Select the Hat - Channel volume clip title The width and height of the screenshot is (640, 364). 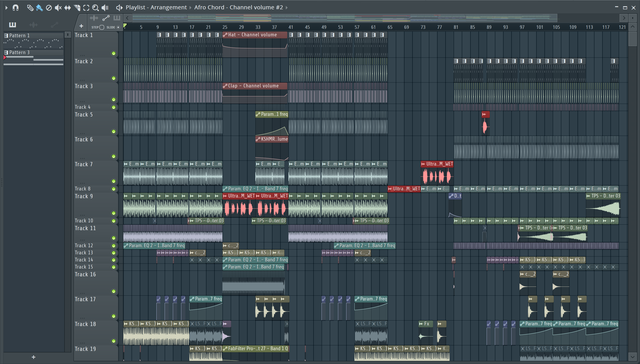(x=252, y=35)
